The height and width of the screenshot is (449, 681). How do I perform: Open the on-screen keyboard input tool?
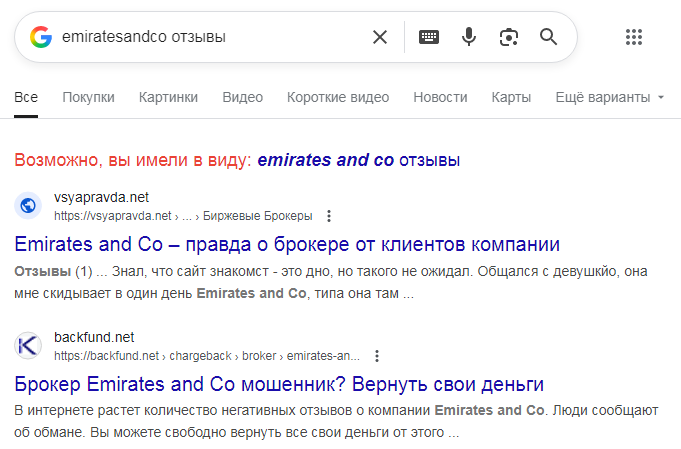coord(429,37)
